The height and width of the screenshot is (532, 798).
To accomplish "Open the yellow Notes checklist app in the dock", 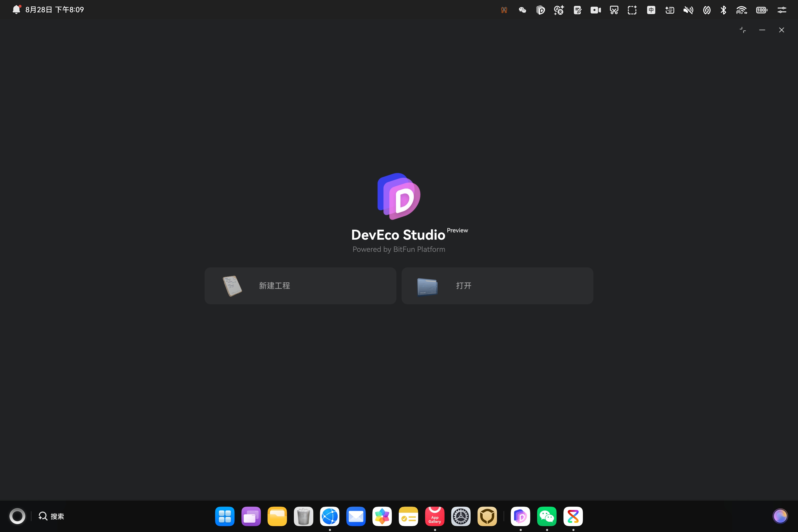I will click(x=408, y=516).
